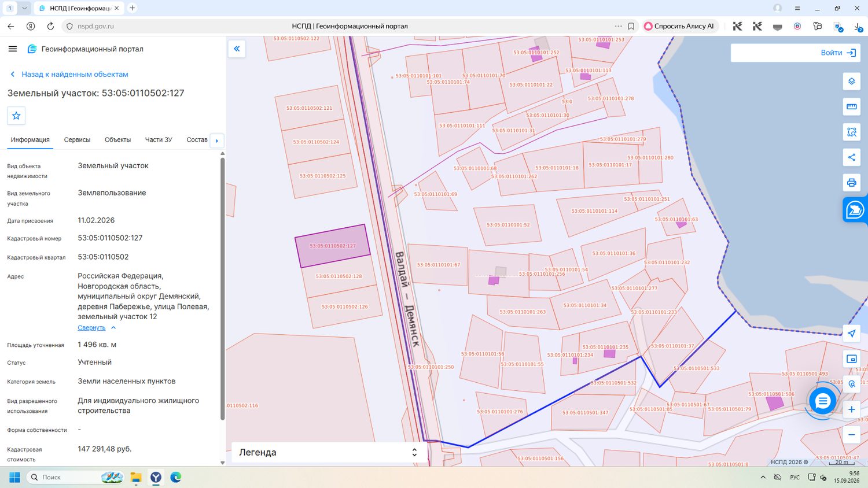Open browser downloads with badge 2
Viewport: 868px width, 488px height.
858,26
